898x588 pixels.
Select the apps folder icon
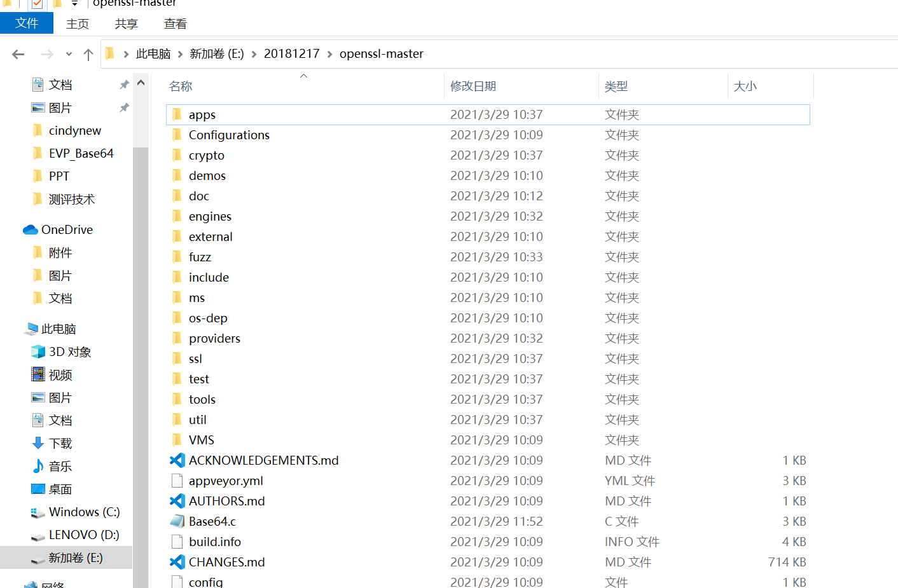click(x=177, y=114)
